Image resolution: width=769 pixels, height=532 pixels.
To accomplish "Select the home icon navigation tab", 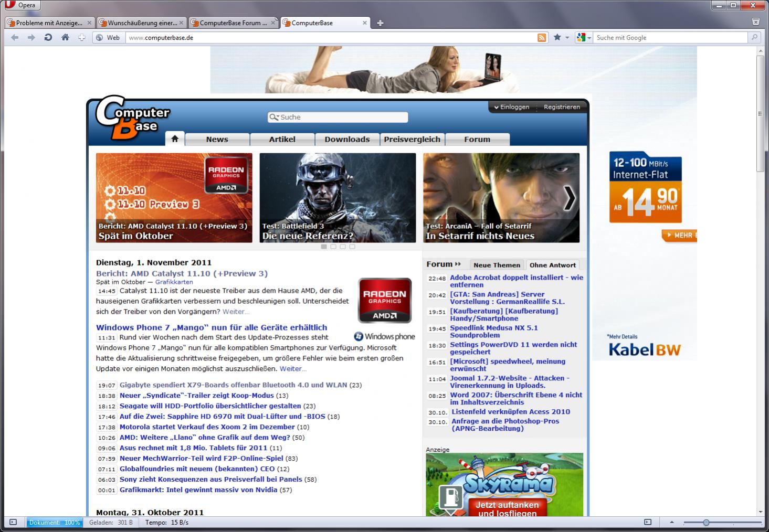I will pyautogui.click(x=175, y=139).
